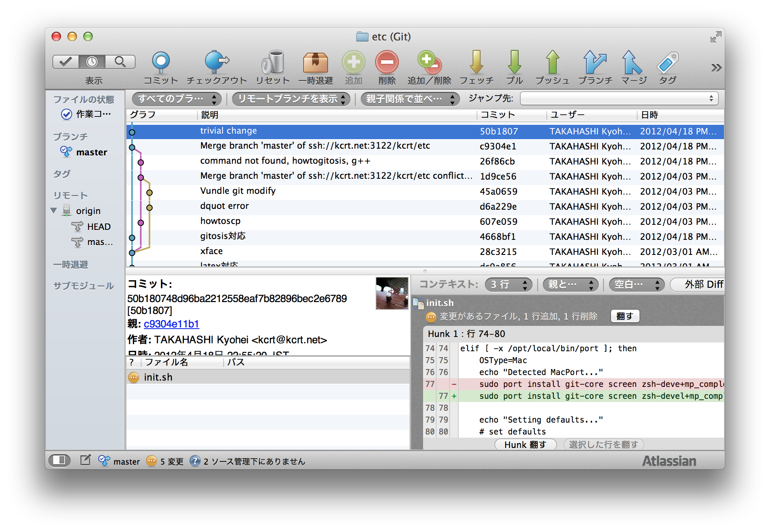
Task: Click the green 追加 add icon
Action: tap(353, 62)
